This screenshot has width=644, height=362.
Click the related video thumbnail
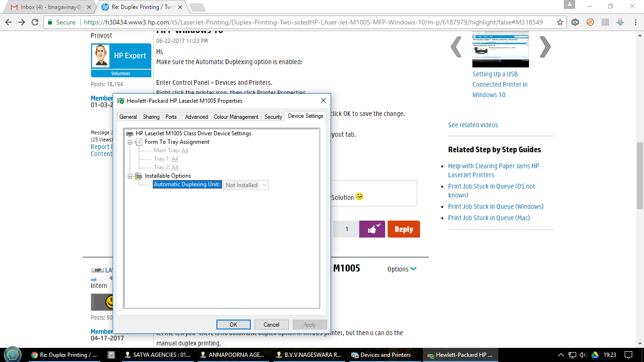[501, 49]
